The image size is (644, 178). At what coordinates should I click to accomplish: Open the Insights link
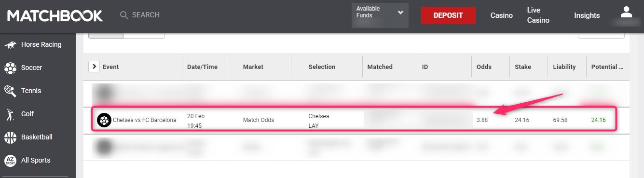(587, 15)
